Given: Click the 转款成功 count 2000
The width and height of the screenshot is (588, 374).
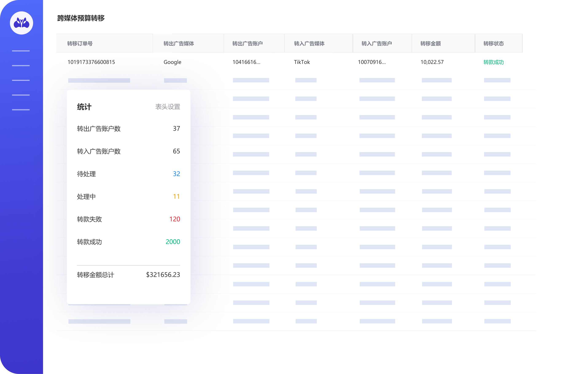Looking at the screenshot, I should (173, 242).
